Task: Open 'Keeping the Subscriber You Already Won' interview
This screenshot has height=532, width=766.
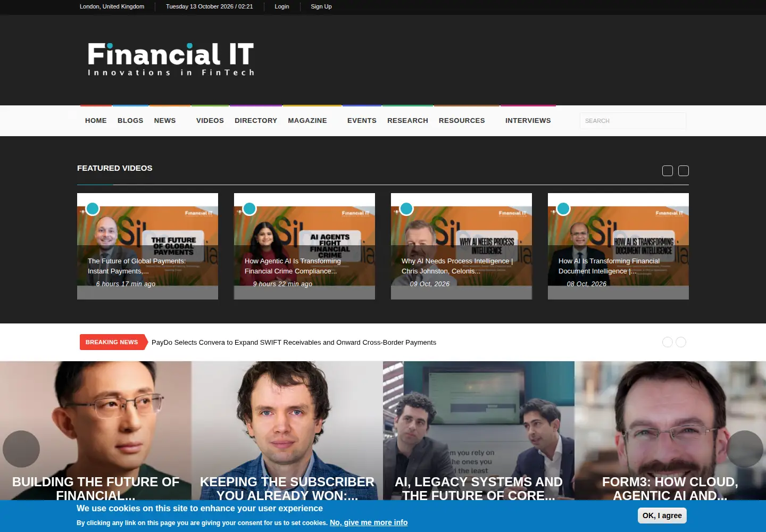Action: tap(287, 488)
